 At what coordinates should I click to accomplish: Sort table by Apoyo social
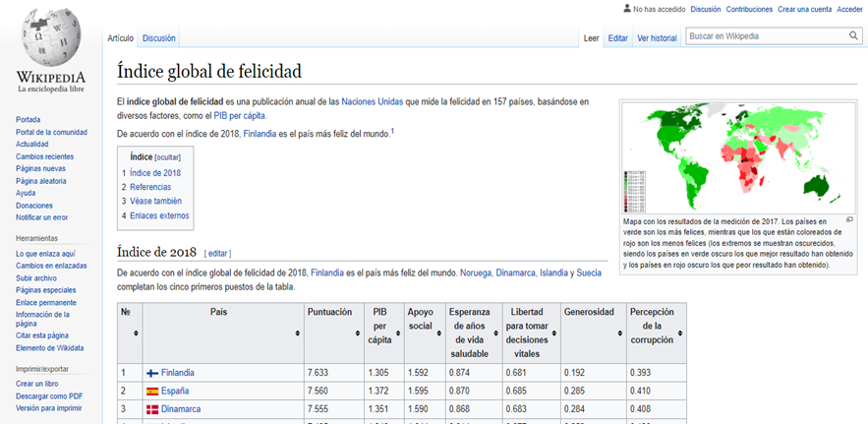(x=439, y=333)
